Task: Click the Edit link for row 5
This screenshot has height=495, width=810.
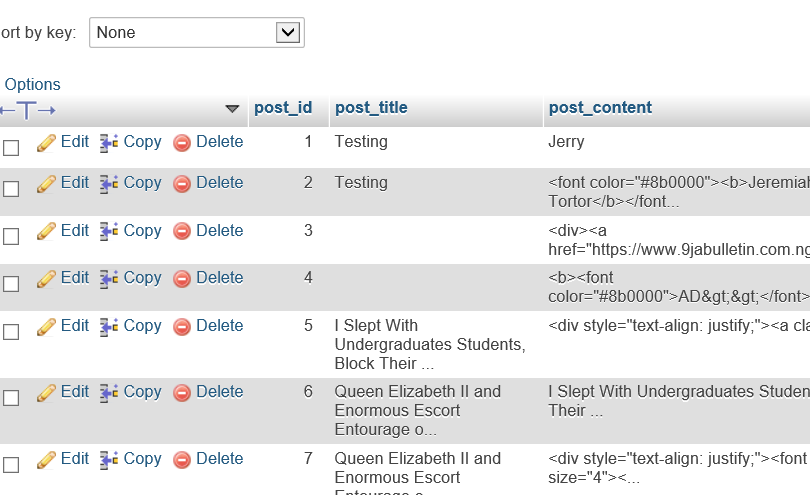Action: point(75,326)
